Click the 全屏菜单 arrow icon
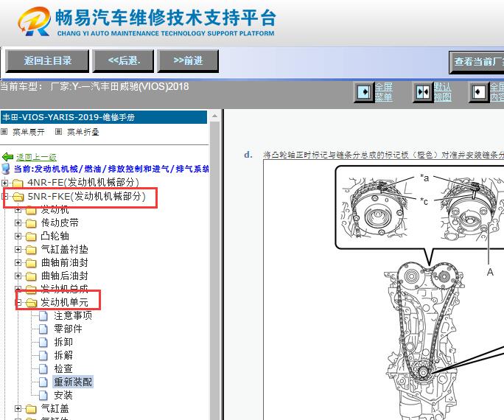 [364, 92]
